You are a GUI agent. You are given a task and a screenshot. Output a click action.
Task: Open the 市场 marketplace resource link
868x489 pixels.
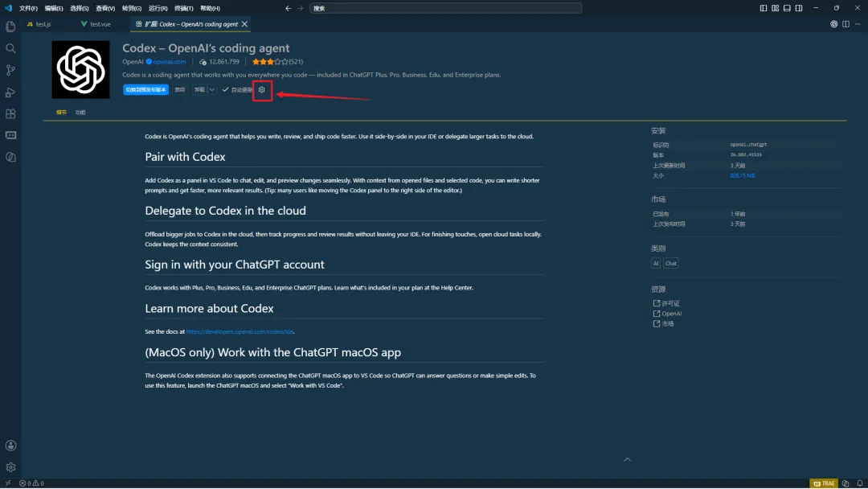[x=664, y=324]
